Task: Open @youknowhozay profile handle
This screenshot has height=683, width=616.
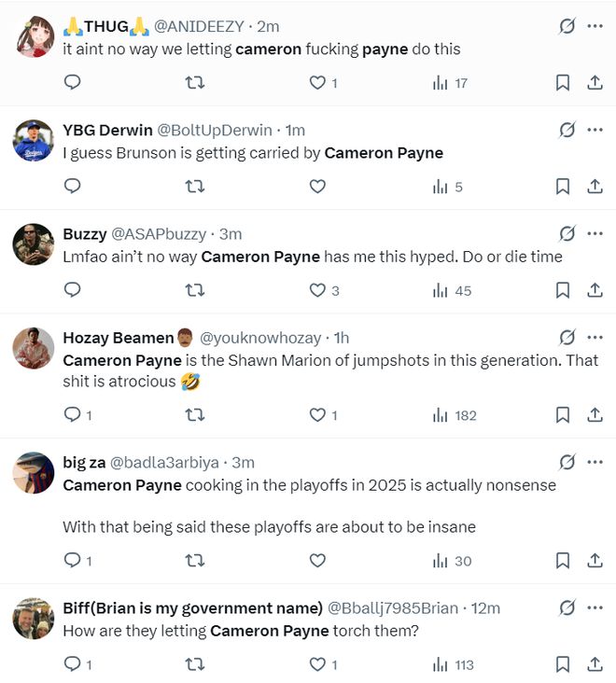Action: [x=260, y=338]
